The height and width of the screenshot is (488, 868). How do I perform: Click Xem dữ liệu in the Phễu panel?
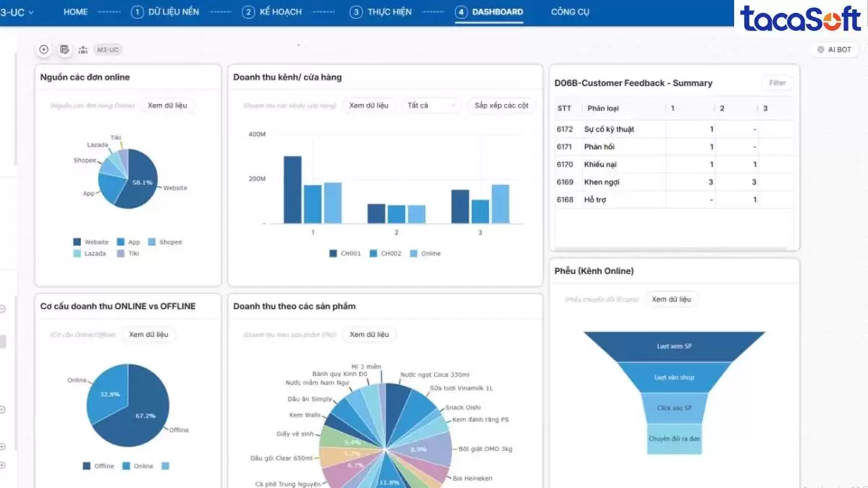tap(671, 299)
